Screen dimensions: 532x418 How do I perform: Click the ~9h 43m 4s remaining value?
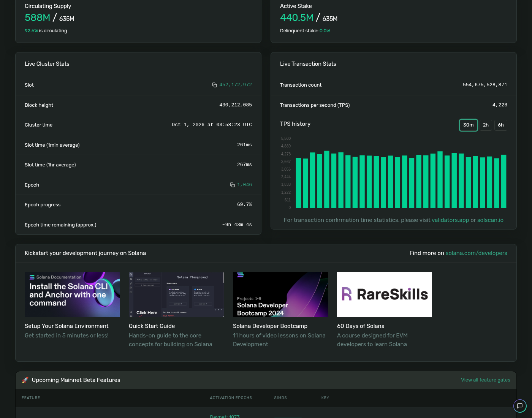point(237,225)
